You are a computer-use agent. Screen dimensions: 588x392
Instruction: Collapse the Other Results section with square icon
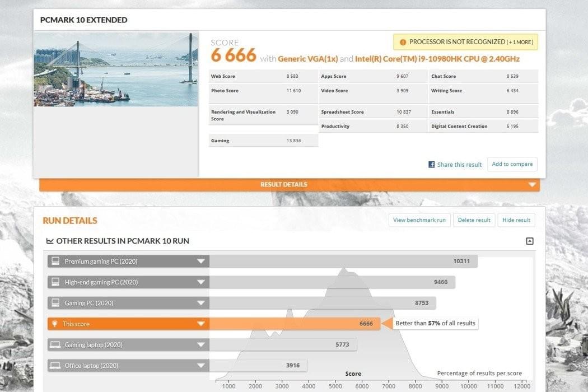[x=530, y=241]
